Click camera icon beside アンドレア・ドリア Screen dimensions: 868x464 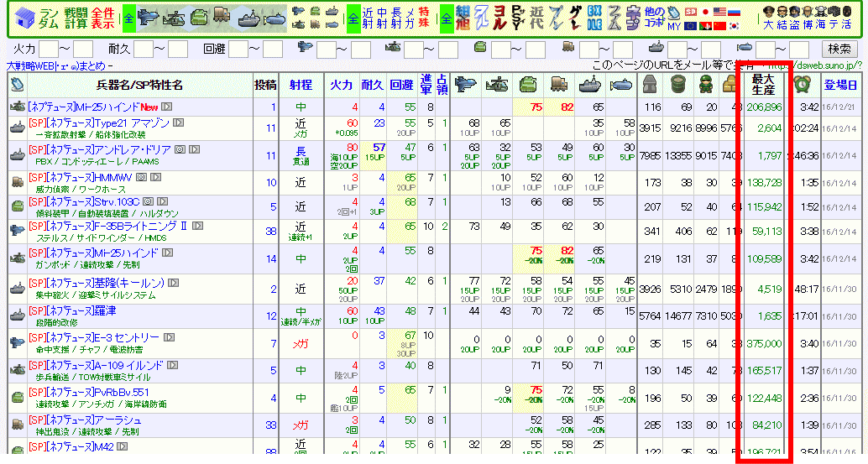[x=180, y=149]
